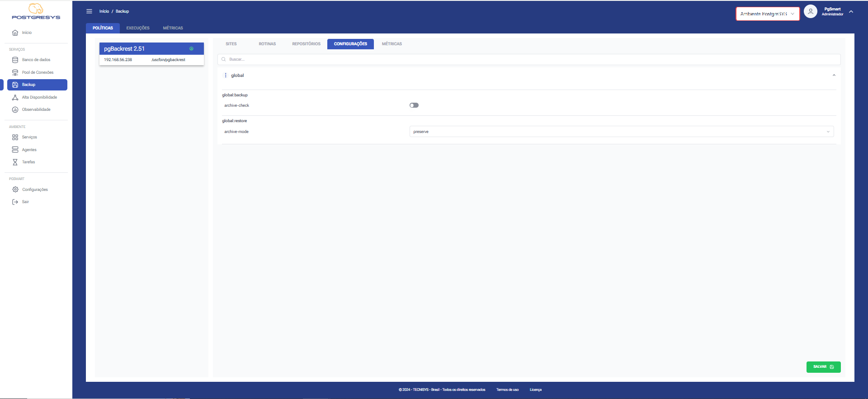Click the archive-check label
This screenshot has height=399, width=868.
coord(236,105)
